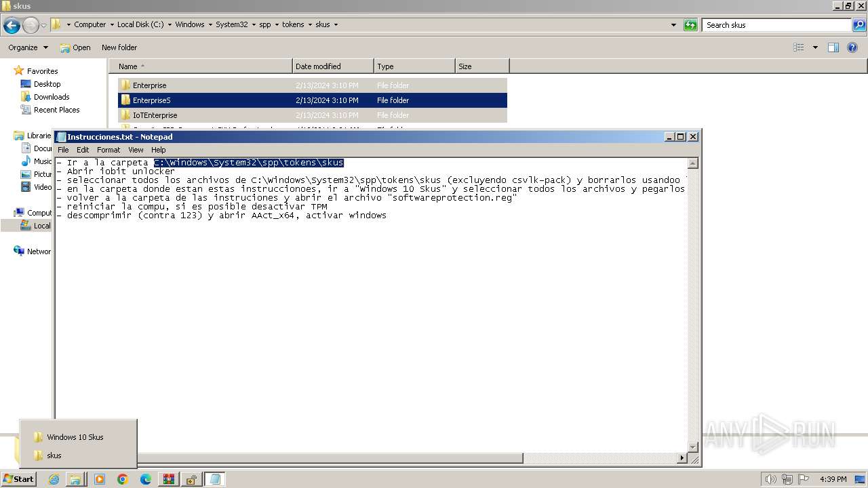This screenshot has width=868, height=488.
Task: Open Notepad Help menu
Action: (158, 150)
